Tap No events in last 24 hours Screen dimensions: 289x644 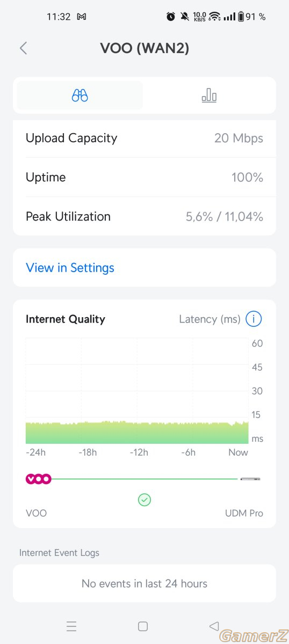(144, 583)
